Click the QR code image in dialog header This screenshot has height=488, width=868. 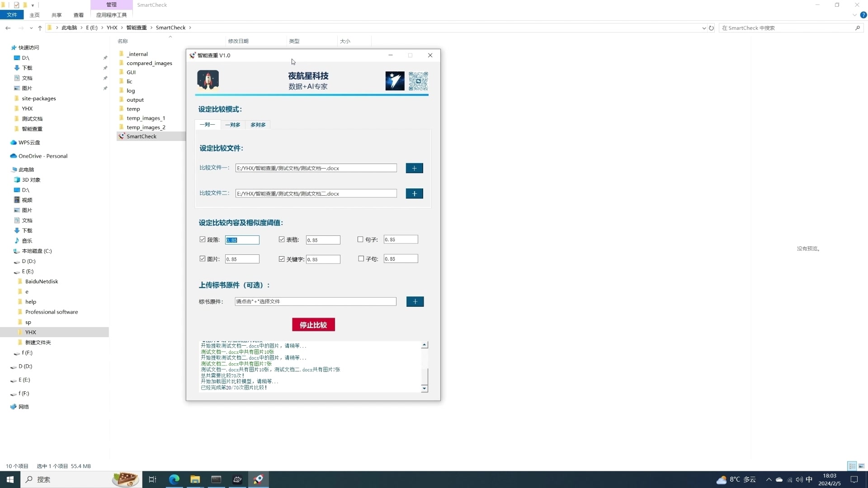pyautogui.click(x=418, y=81)
